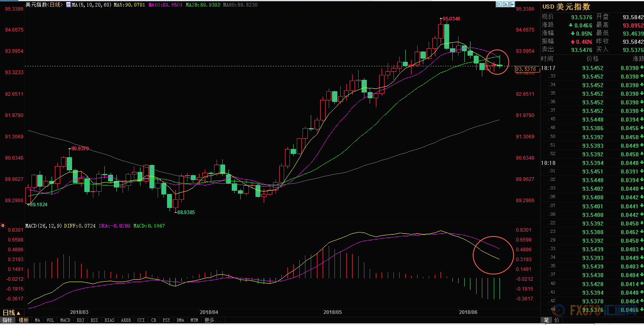Click the 2018/05 date label on time axis
644x325 pixels.
point(332,312)
